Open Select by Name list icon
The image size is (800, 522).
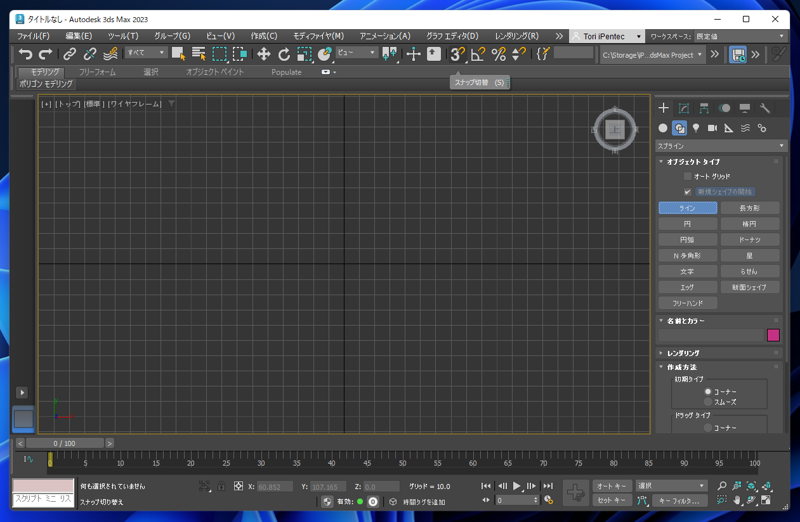(198, 54)
